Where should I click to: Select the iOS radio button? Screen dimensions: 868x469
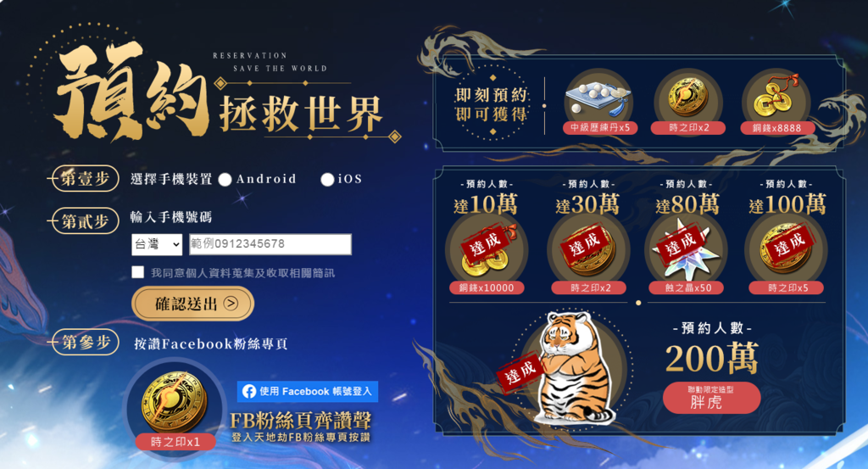[327, 180]
